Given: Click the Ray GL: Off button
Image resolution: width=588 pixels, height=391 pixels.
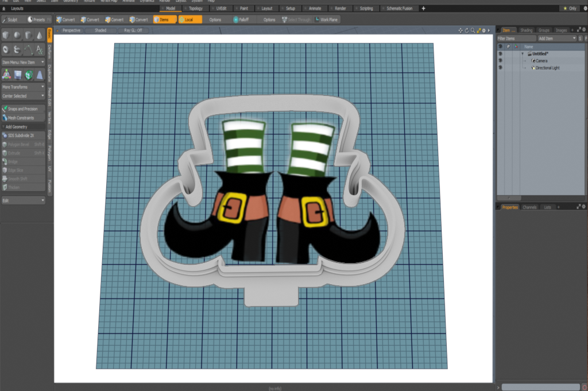Looking at the screenshot, I should pos(132,30).
